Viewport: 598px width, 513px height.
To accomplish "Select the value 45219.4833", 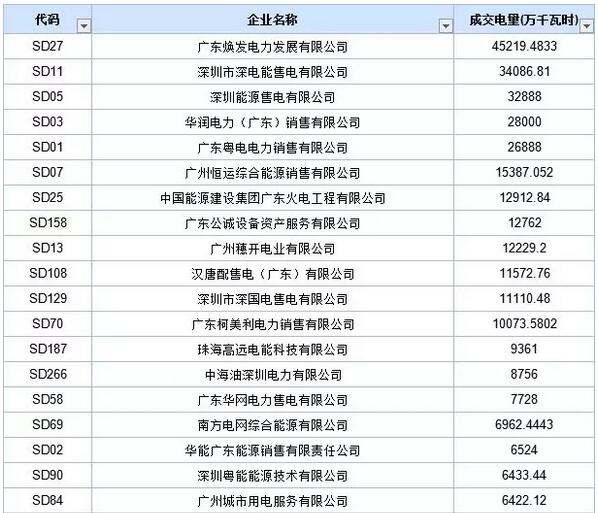I will click(x=524, y=47).
